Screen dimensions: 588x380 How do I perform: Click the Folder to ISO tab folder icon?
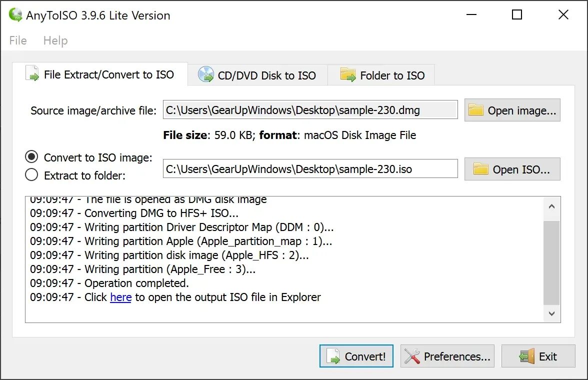click(x=347, y=74)
